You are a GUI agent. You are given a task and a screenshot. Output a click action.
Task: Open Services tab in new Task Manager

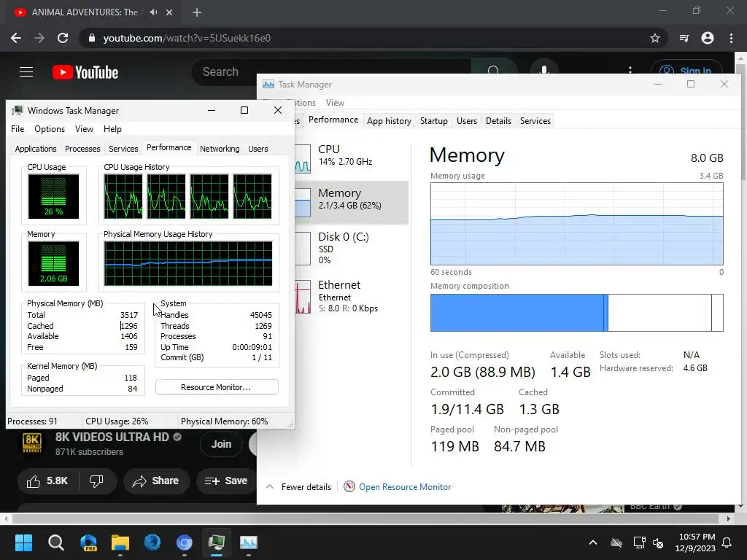click(x=535, y=121)
